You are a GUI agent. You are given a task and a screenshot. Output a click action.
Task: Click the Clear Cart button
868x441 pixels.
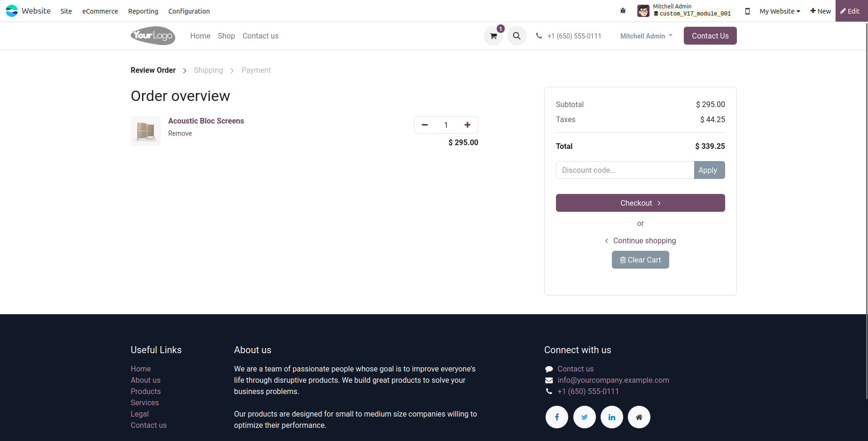tap(640, 260)
